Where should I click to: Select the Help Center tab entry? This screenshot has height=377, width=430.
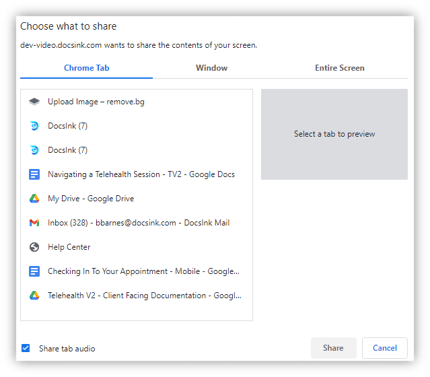click(136, 247)
